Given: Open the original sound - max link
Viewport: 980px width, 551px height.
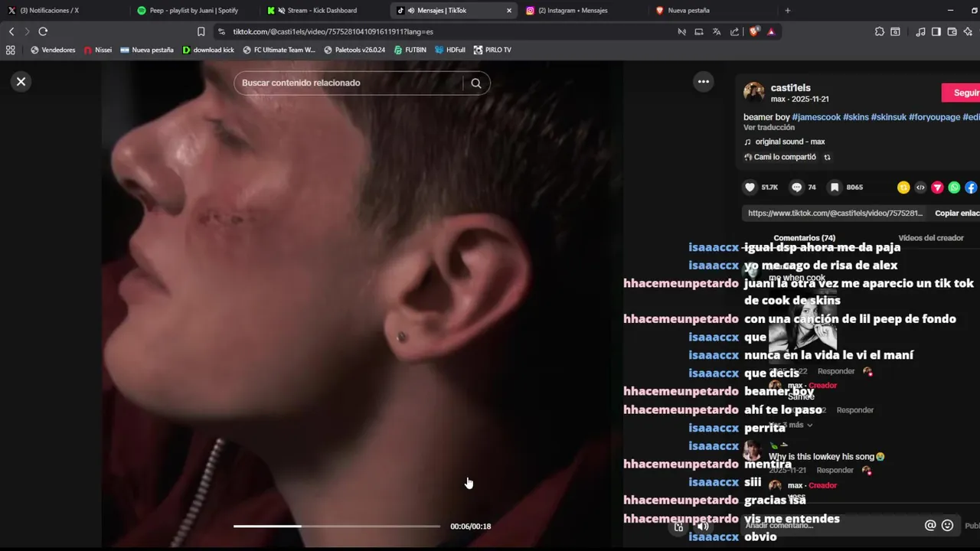Looking at the screenshot, I should point(789,142).
